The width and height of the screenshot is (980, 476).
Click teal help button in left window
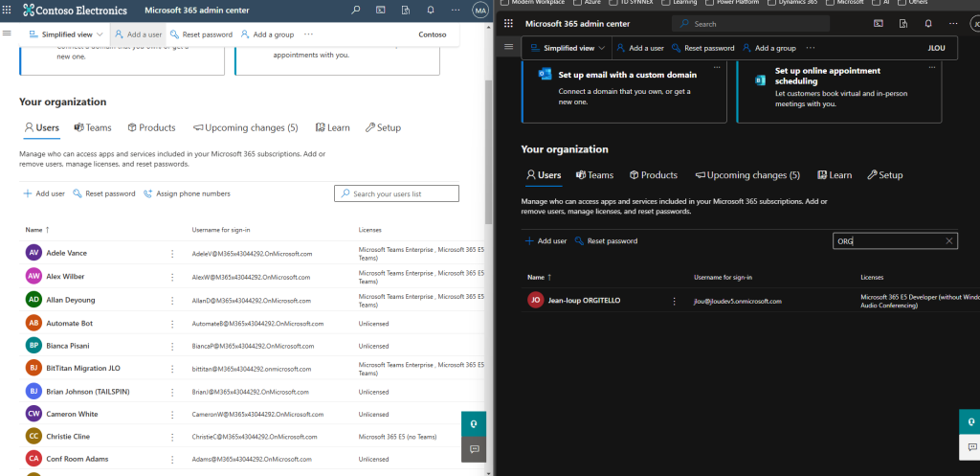click(474, 423)
